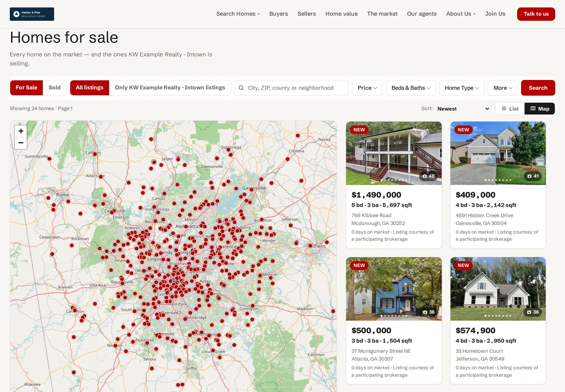The height and width of the screenshot is (392, 565).
Task: Select the For Sale toggle
Action: point(27,88)
